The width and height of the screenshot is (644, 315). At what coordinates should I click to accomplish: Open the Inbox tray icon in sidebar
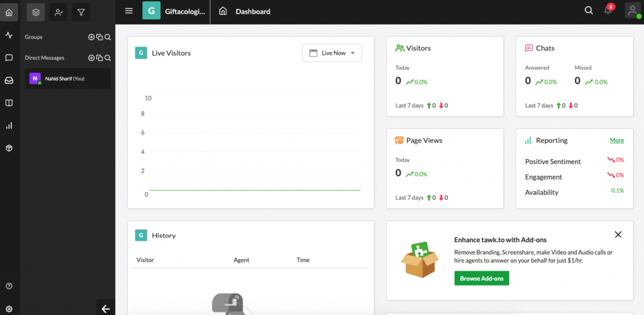click(9, 80)
